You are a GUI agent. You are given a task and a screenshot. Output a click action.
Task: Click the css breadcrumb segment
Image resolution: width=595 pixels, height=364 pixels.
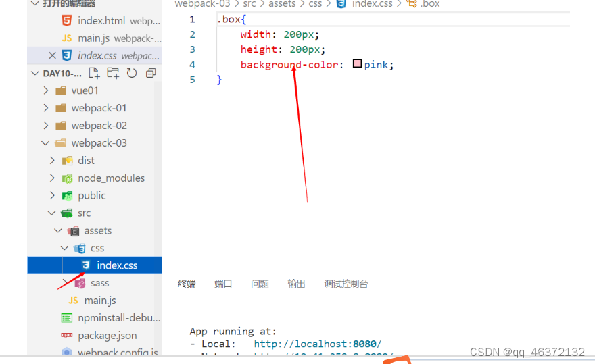click(315, 4)
